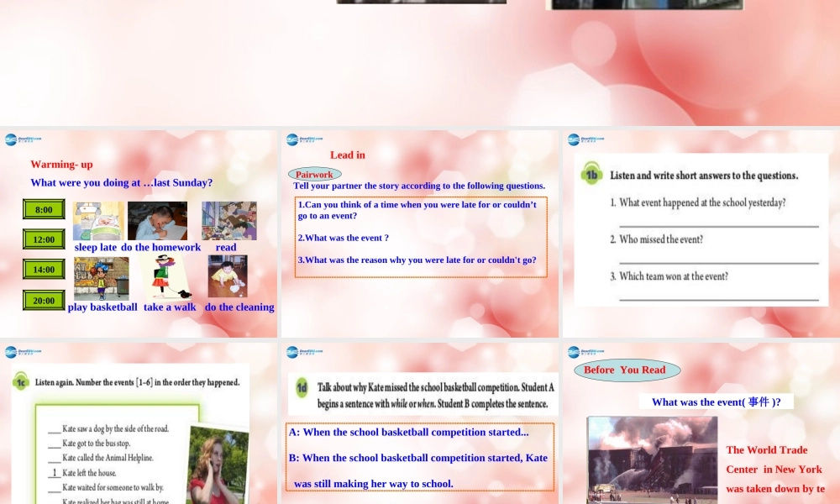Click the baby cleaning photo
The height and width of the screenshot is (504, 840).
[x=228, y=276]
